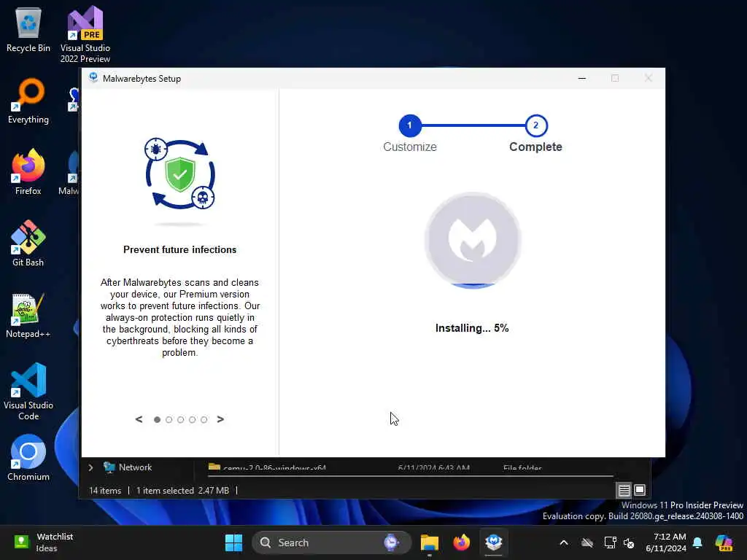Viewport: 747px width, 560px height.
Task: Open the notification bell icon
Action: click(x=697, y=542)
